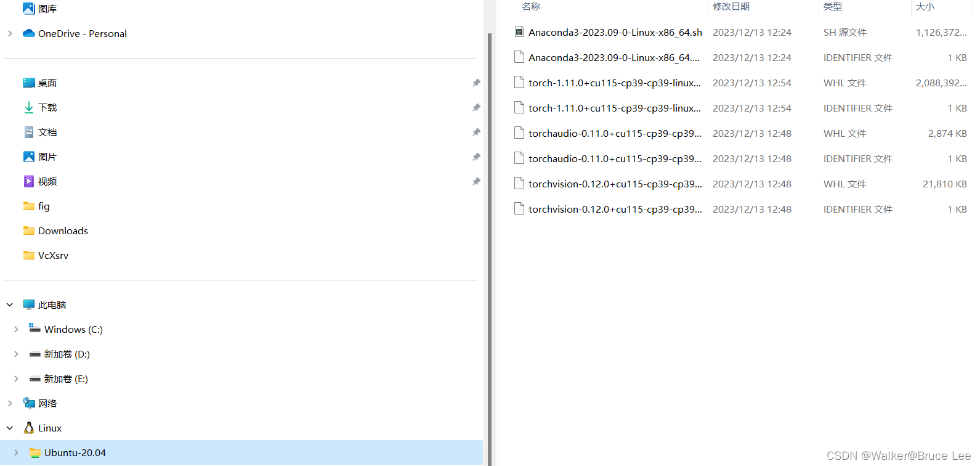Click the Linux label in the tree
Screen dimensions: 980x466
tap(50, 428)
